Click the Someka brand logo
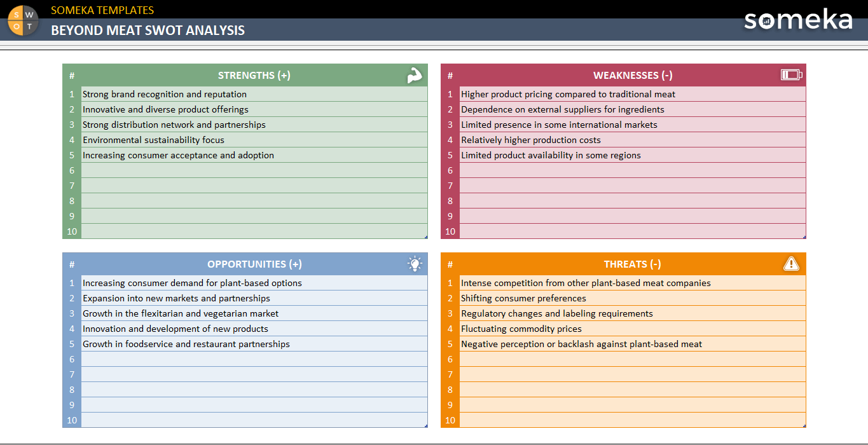The height and width of the screenshot is (445, 868). tap(798, 19)
